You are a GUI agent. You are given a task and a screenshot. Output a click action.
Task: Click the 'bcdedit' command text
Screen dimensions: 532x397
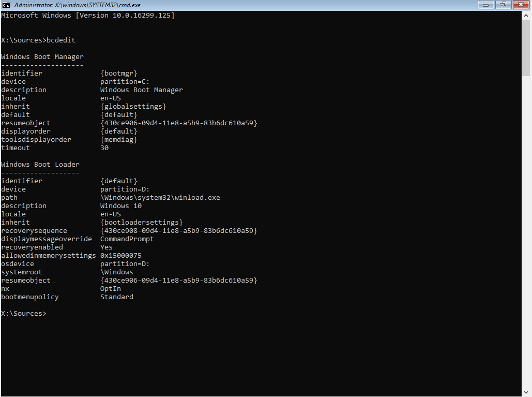point(60,40)
